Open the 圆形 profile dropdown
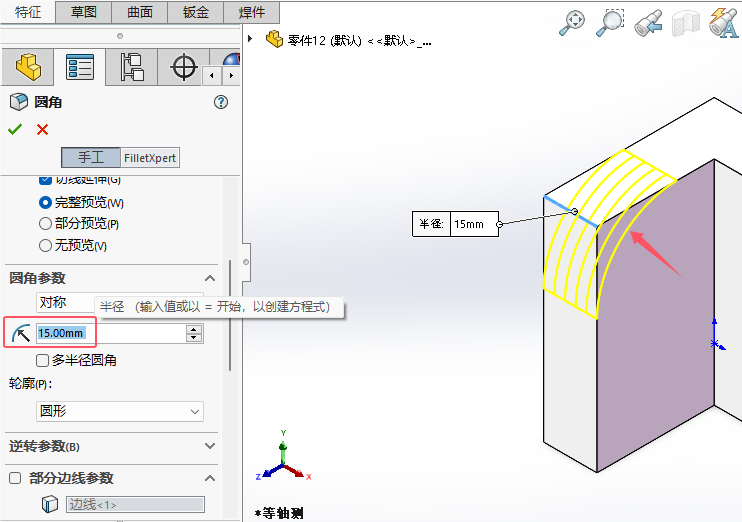Image resolution: width=742 pixels, height=522 pixels. click(120, 411)
